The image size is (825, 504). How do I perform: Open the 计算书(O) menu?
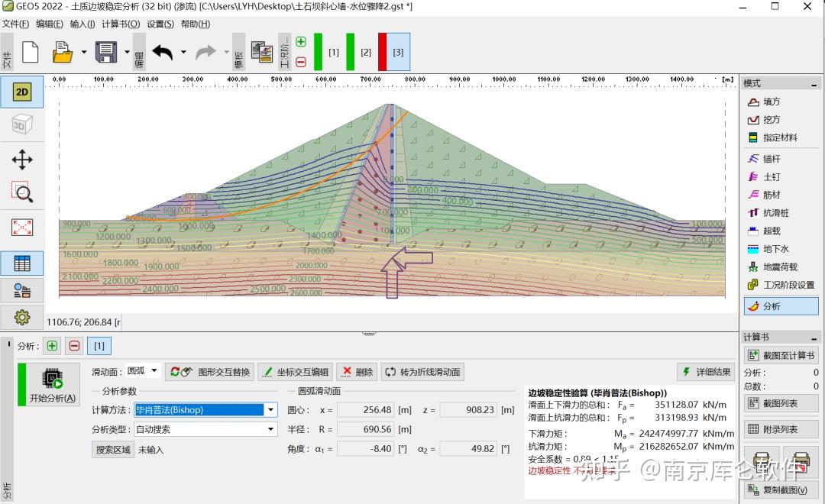click(x=121, y=24)
